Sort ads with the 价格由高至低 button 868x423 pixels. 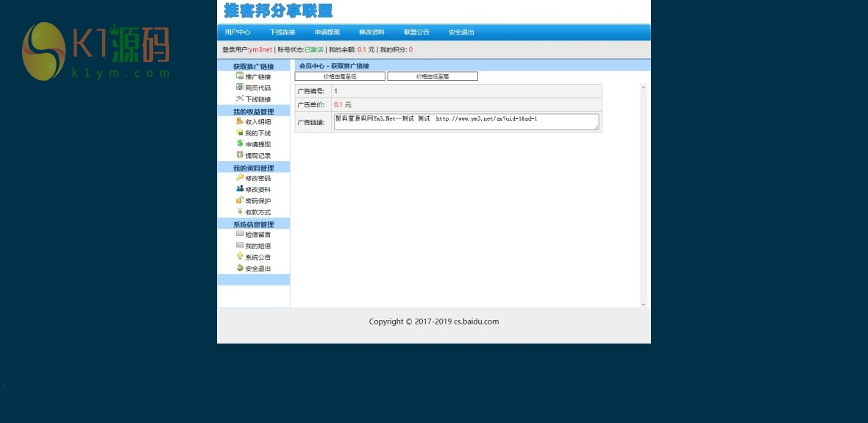tap(340, 77)
